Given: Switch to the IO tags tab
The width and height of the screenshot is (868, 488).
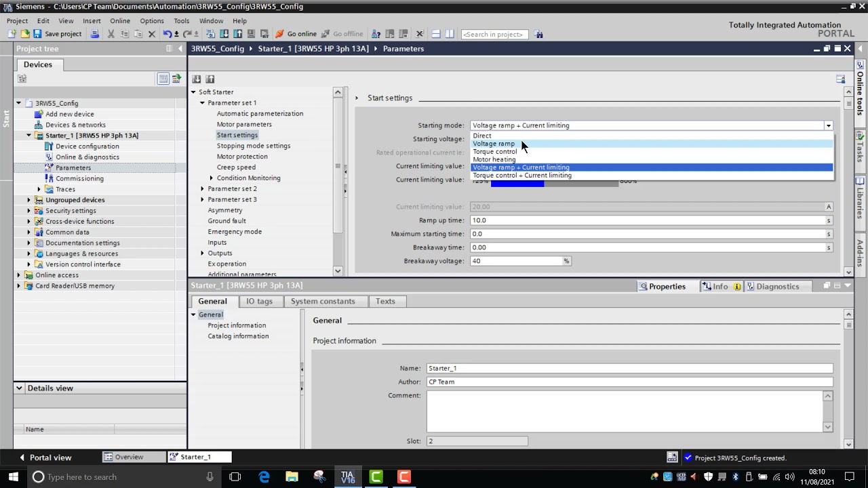Looking at the screenshot, I should (x=259, y=302).
